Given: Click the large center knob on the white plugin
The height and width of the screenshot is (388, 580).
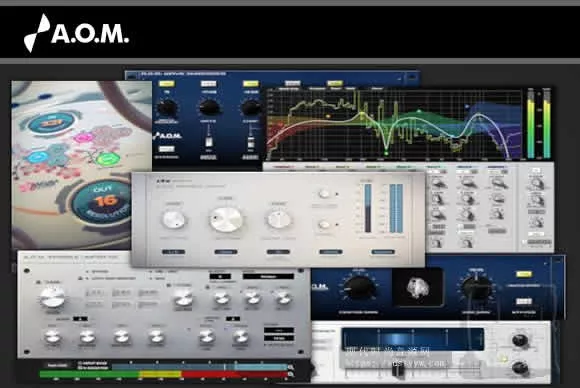Looking at the screenshot, I should pyautogui.click(x=226, y=220).
